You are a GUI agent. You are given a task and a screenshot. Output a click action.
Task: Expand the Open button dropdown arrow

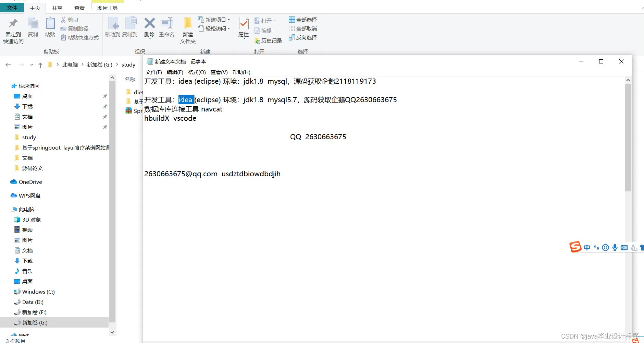(275, 21)
